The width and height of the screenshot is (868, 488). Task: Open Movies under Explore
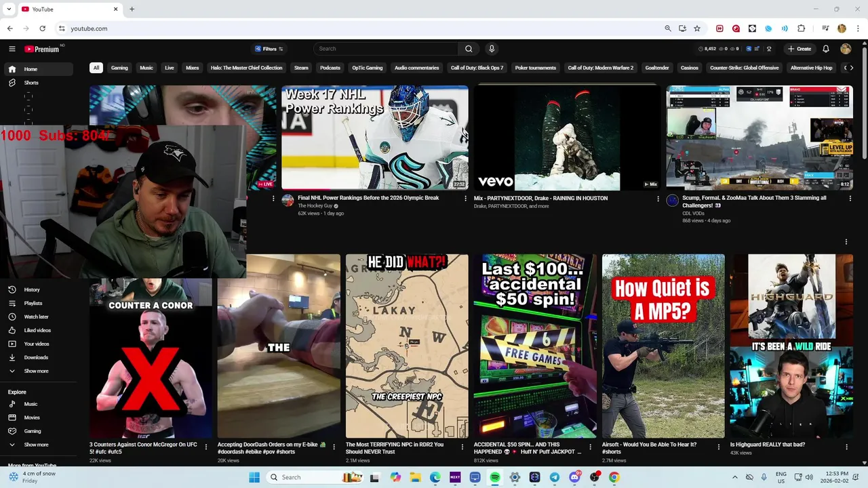click(39, 418)
